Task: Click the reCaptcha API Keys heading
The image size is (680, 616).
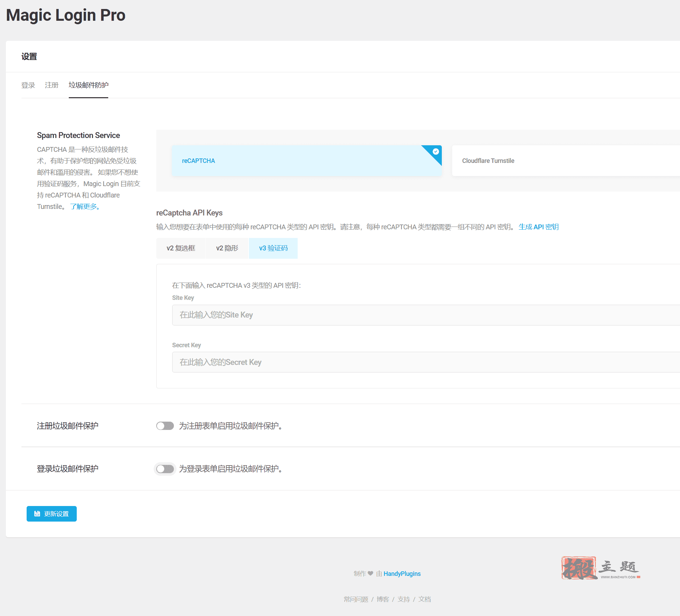Action: point(189,213)
